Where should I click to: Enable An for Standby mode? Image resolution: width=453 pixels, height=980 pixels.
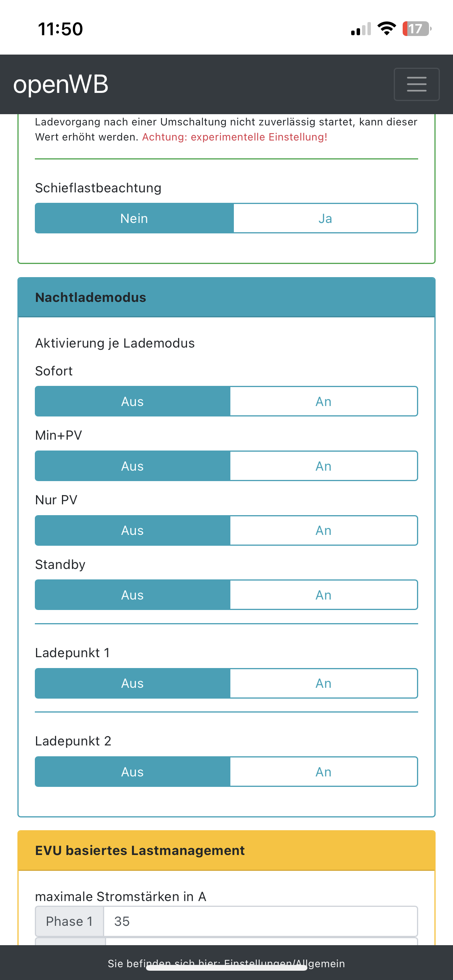coord(324,595)
